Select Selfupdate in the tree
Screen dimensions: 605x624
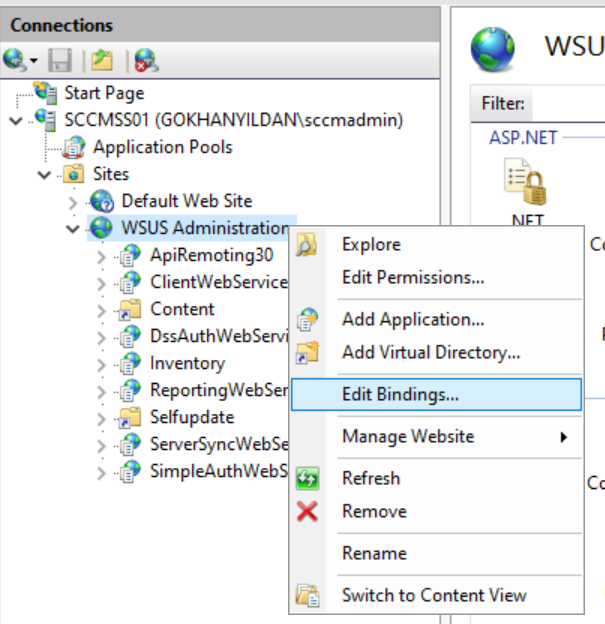click(192, 418)
